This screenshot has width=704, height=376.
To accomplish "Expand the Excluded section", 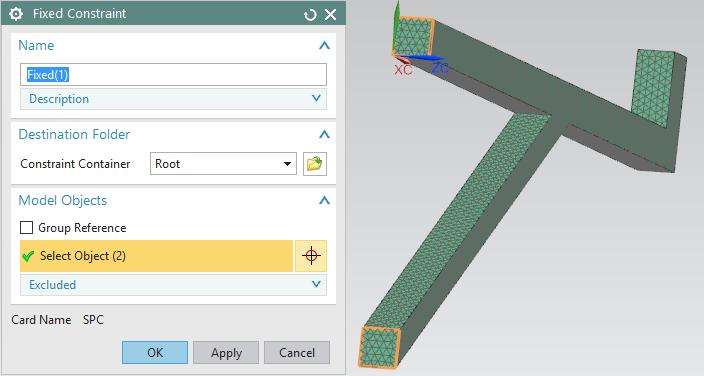I will point(173,285).
